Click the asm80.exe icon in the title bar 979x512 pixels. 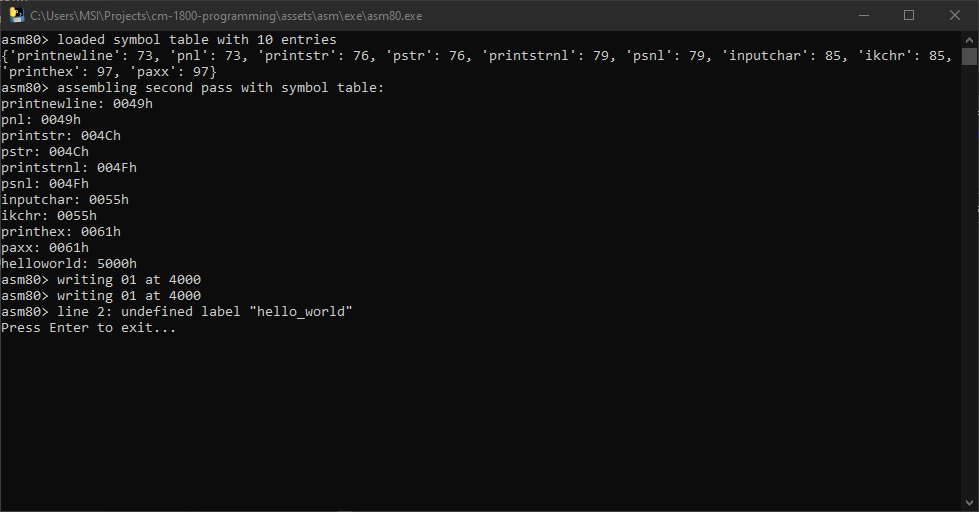coord(17,15)
